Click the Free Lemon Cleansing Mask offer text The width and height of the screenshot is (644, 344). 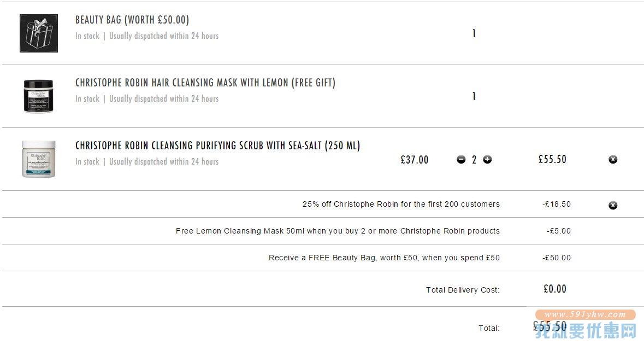[x=338, y=231]
